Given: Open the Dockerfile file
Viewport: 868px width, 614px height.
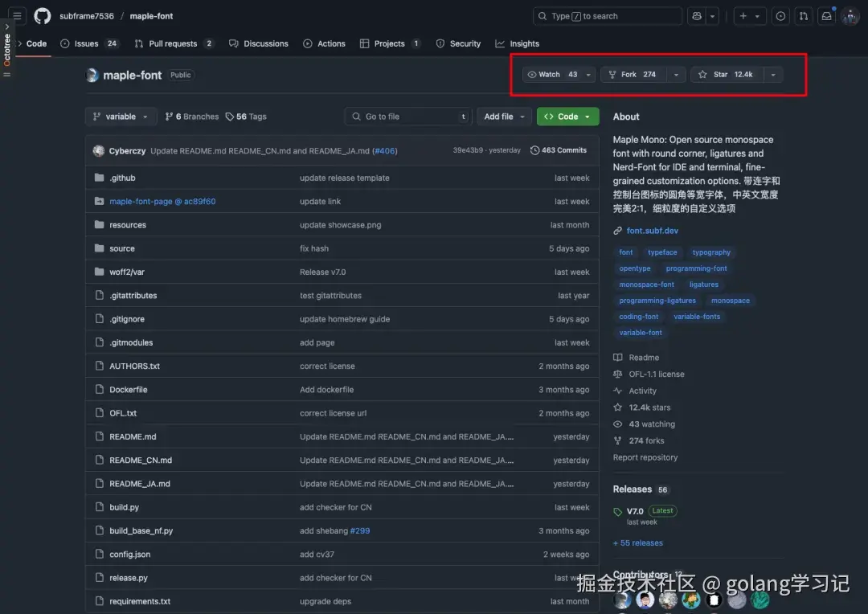Looking at the screenshot, I should point(128,390).
